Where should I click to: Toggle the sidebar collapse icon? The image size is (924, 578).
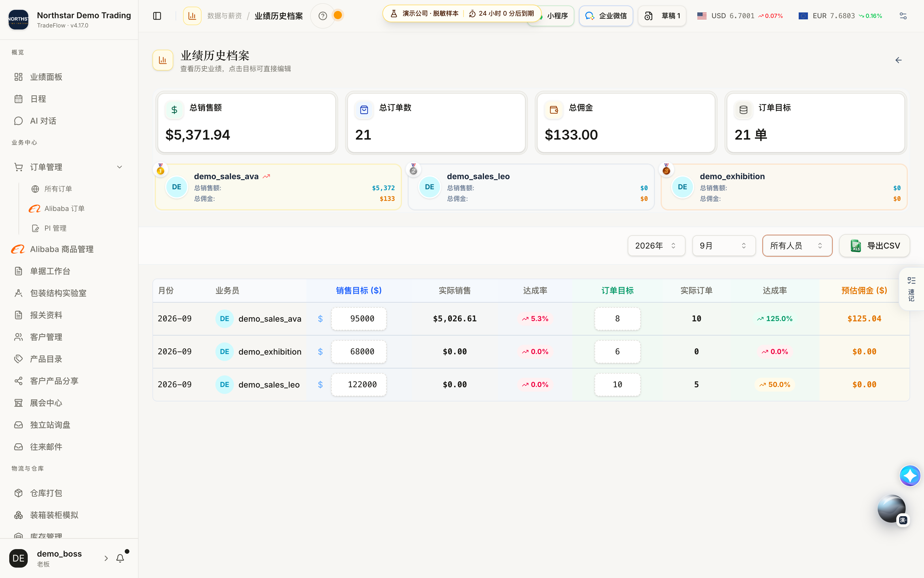pos(157,16)
